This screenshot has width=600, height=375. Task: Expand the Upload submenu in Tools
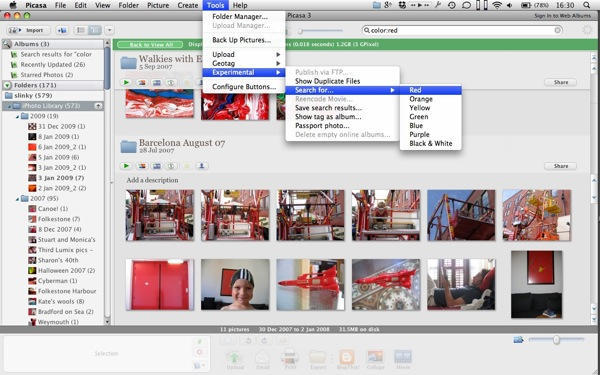point(244,54)
